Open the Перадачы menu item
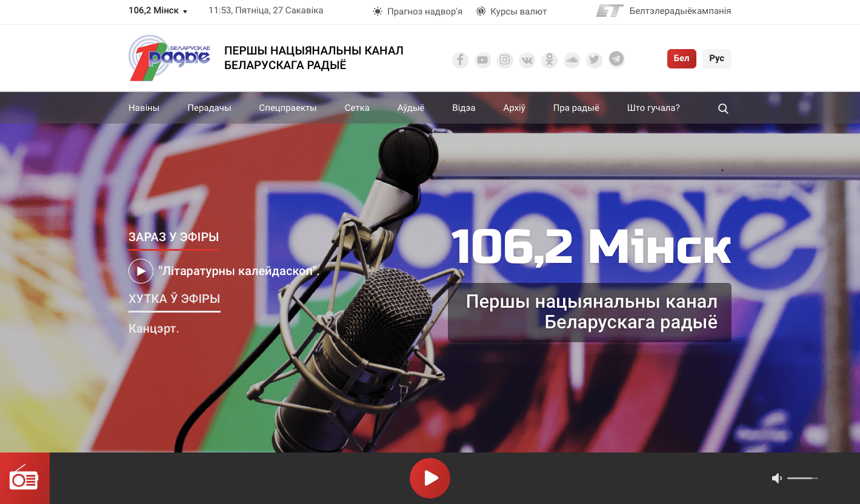Screen dimensions: 860x504 [x=209, y=108]
